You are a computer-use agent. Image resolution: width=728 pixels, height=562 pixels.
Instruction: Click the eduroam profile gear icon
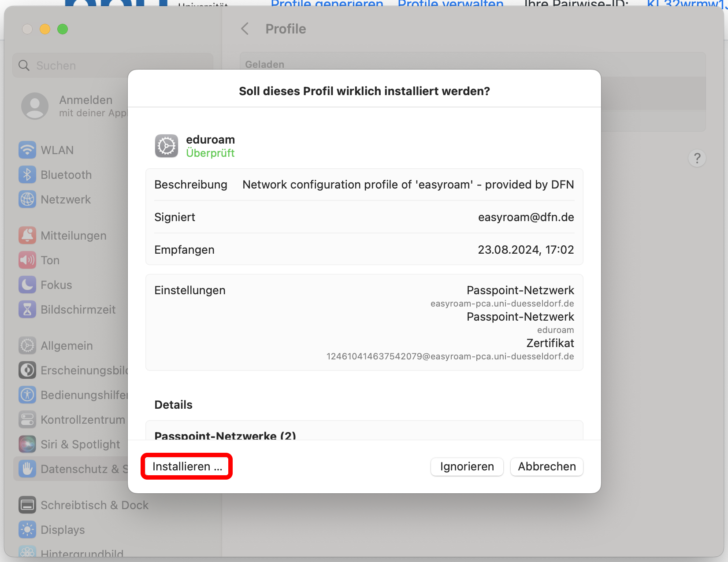tap(167, 146)
